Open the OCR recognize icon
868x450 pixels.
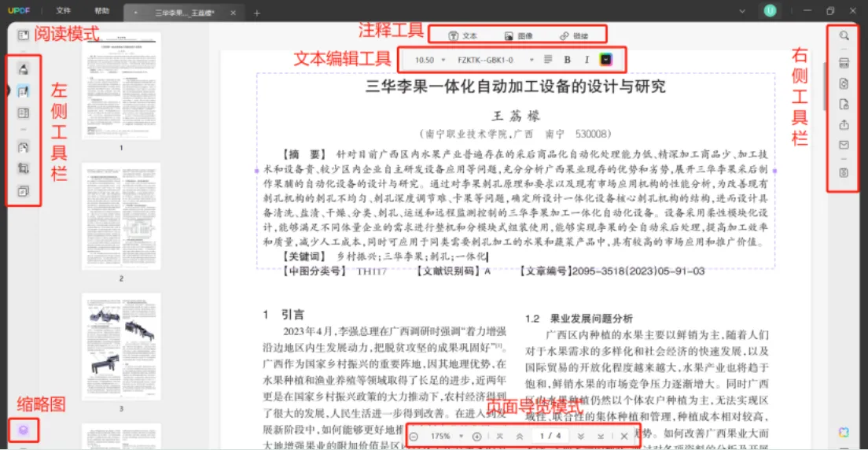point(844,63)
